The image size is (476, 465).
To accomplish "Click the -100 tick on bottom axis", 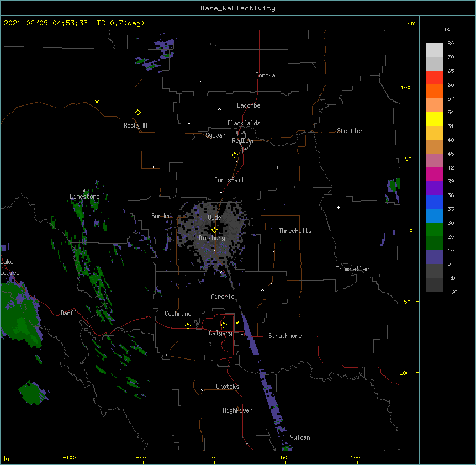I will [x=69, y=457].
